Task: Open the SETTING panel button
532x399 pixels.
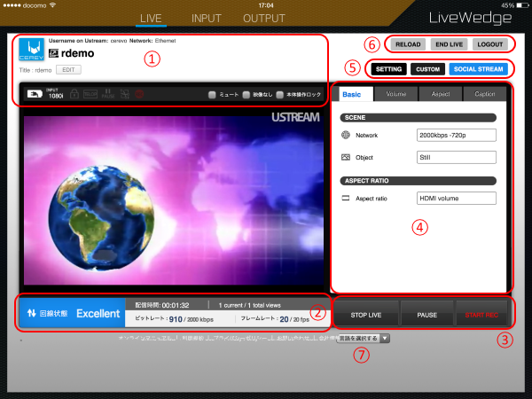Action: click(388, 69)
